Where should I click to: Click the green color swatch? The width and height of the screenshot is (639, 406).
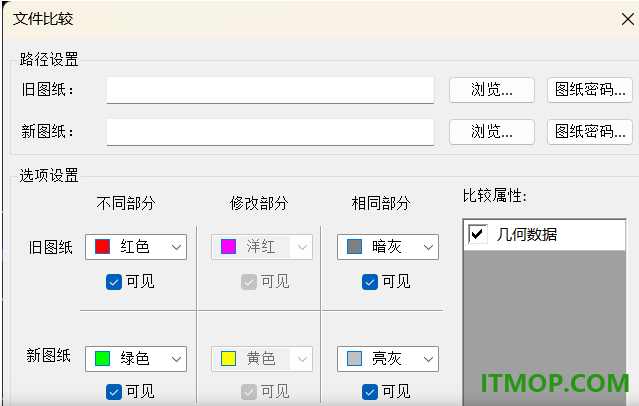point(102,359)
